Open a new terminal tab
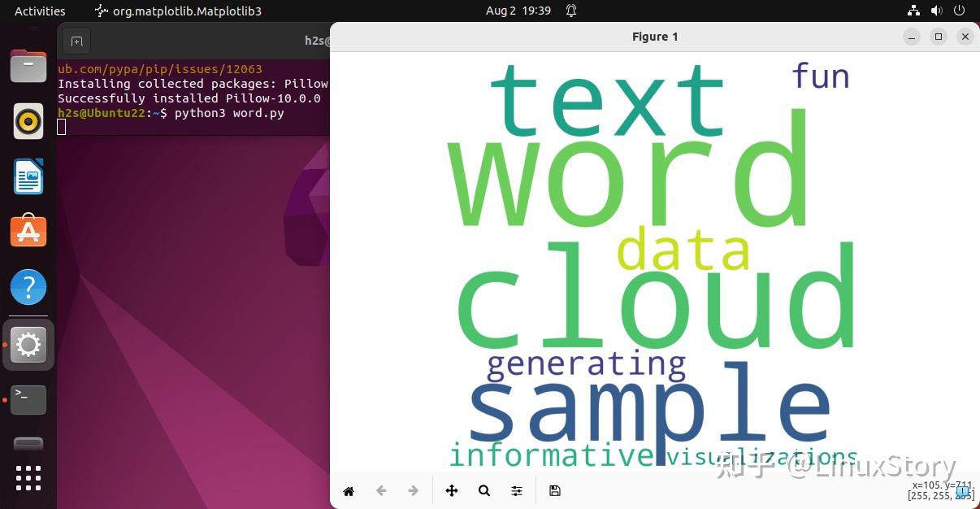Image resolution: width=980 pixels, height=509 pixels. point(76,41)
